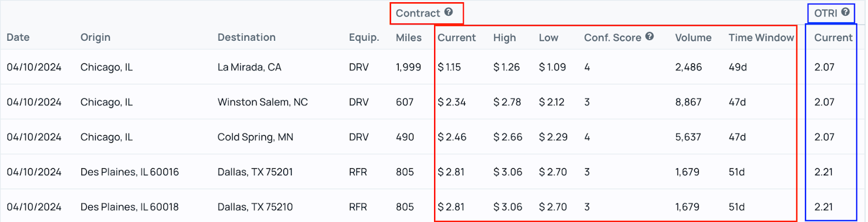The width and height of the screenshot is (868, 222).
Task: Click the Low column header
Action: 548,38
